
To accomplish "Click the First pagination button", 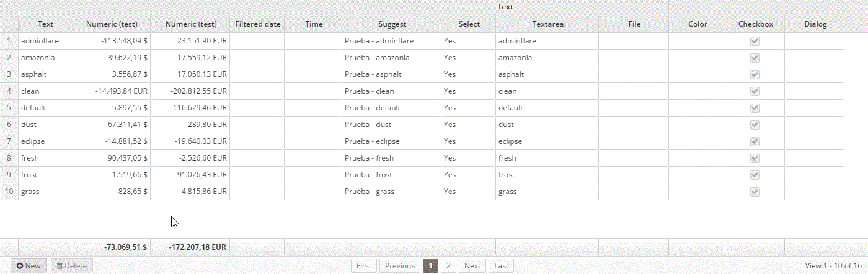I will [364, 266].
